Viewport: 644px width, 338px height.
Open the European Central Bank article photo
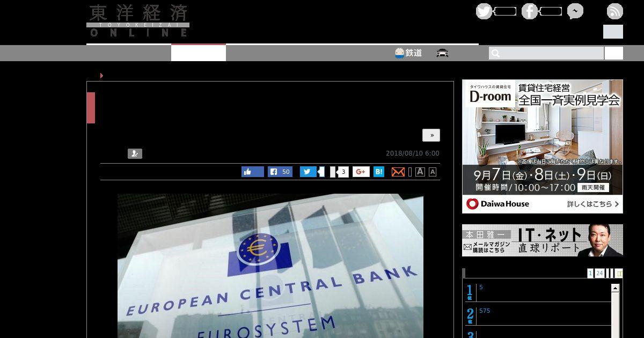[270, 266]
